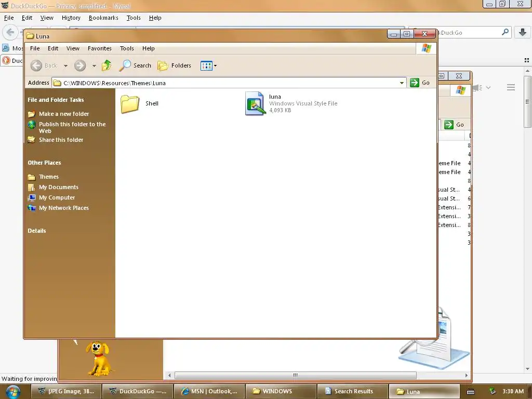The image size is (532, 399).
Task: Click the File and Folder Tasks header
Action: click(x=56, y=100)
